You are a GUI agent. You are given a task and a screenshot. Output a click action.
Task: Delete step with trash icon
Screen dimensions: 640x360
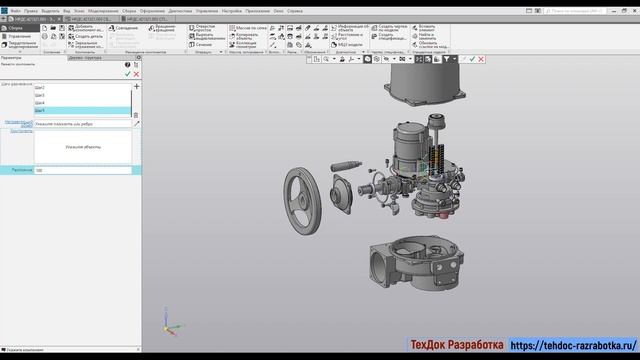136,116
